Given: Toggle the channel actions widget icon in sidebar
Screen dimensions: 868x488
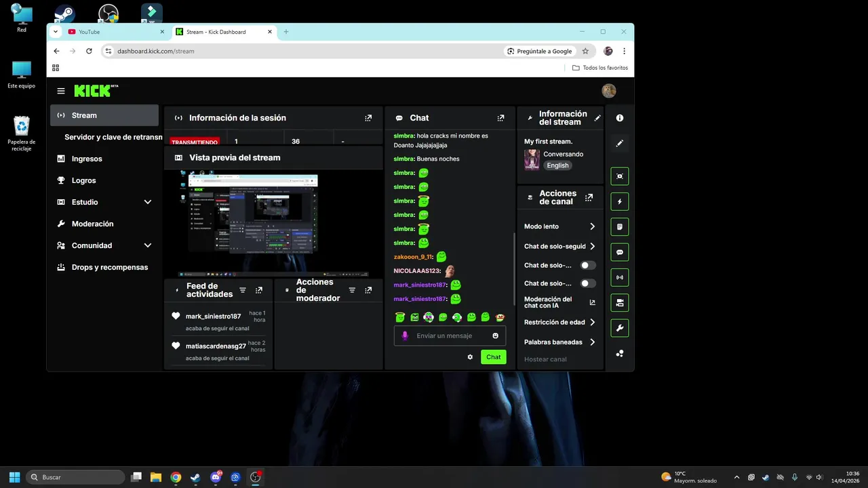Looking at the screenshot, I should [619, 303].
